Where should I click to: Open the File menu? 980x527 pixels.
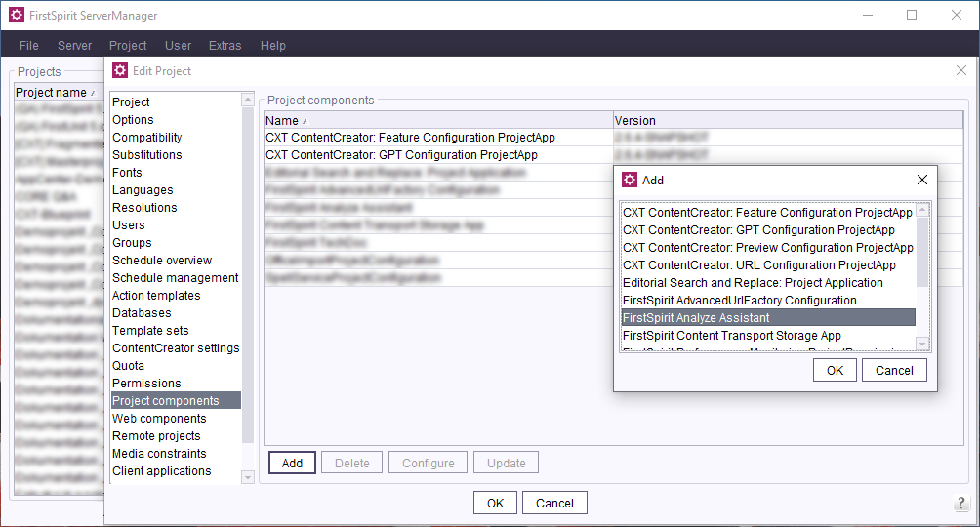pos(29,45)
